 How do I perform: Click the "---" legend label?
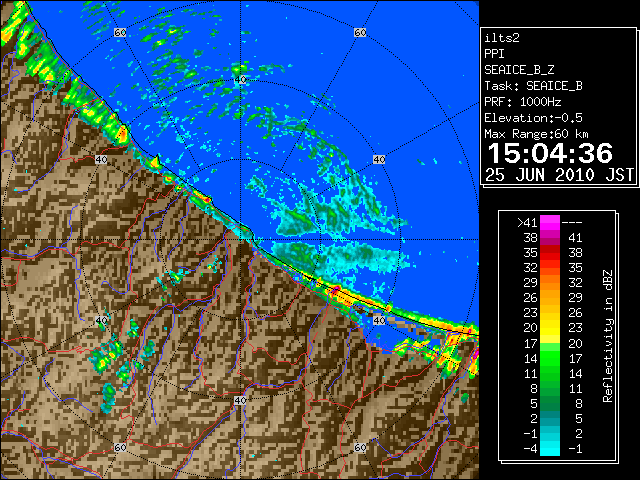[x=572, y=223]
